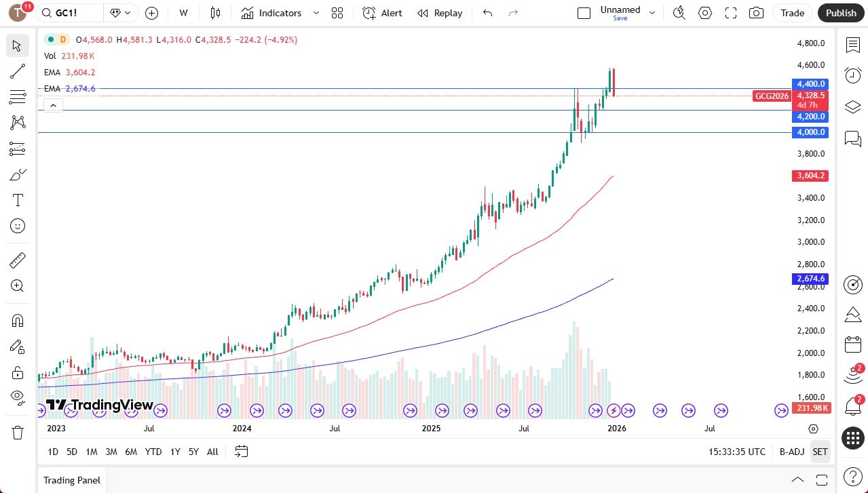Open the alerts clock icon
Screen dimensions: 868x493
pos(852,75)
